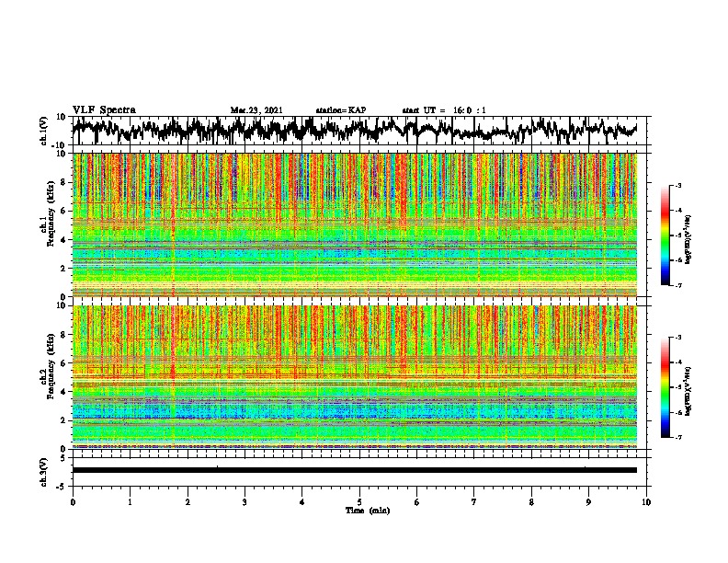
Task: Click inside the ch.1 spectrogram panel
Action: [x=355, y=224]
